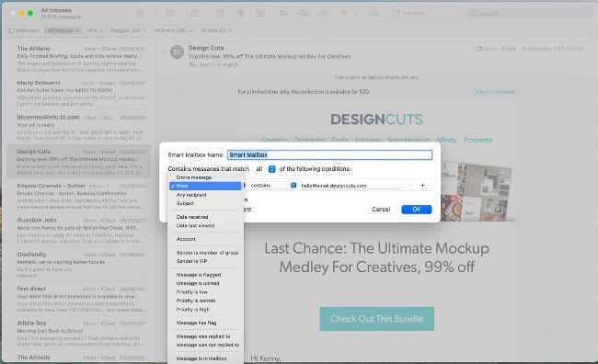Open the 'all' match conditions popup
The image size is (598, 364).
[x=265, y=169]
